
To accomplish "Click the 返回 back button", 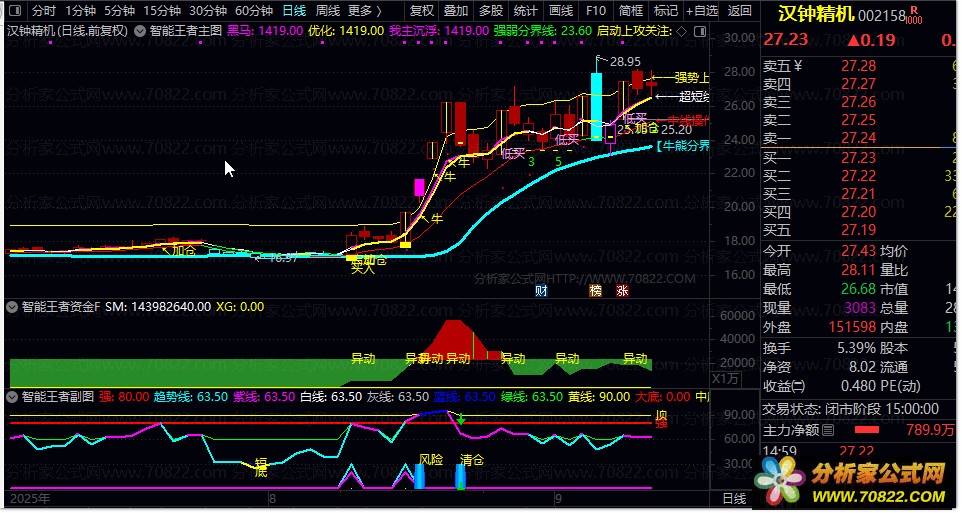I will (739, 10).
